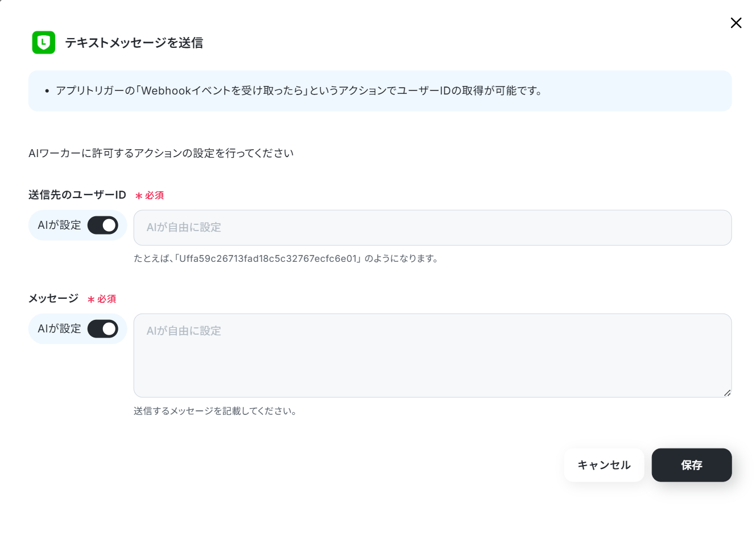Click the メッセージ field label

click(x=53, y=299)
